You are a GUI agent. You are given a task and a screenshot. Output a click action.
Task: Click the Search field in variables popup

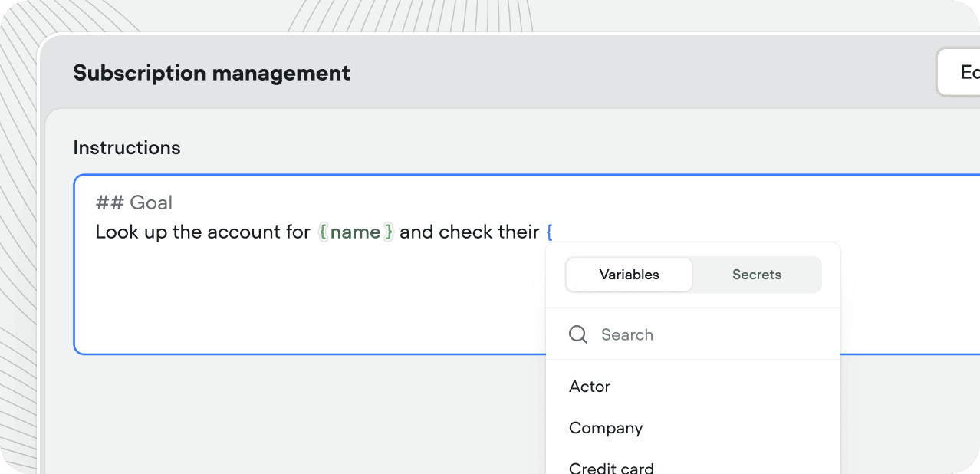tap(693, 334)
